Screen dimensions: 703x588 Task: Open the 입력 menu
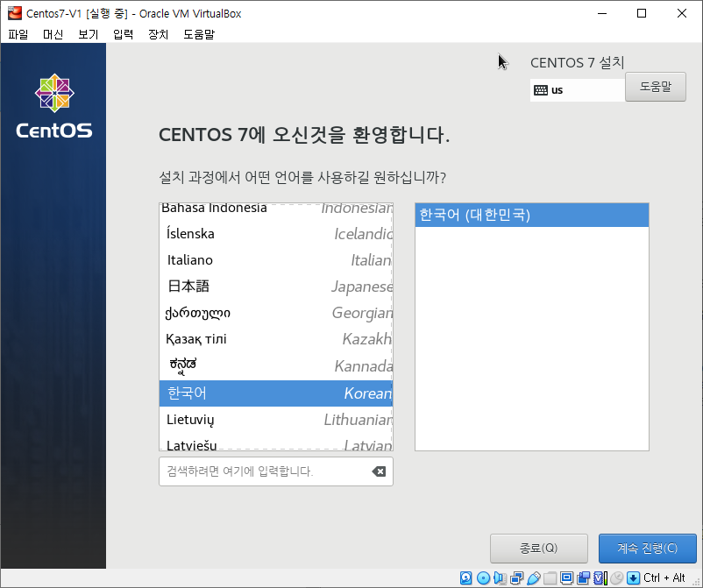point(123,34)
